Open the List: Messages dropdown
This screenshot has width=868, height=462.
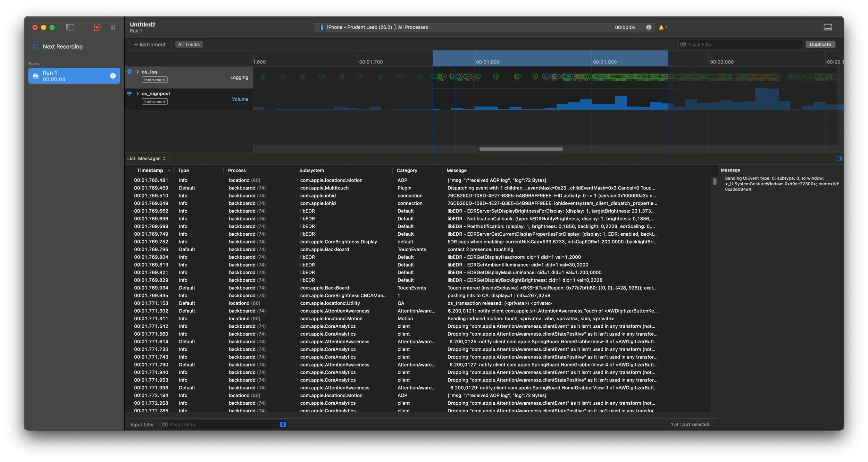coord(147,159)
